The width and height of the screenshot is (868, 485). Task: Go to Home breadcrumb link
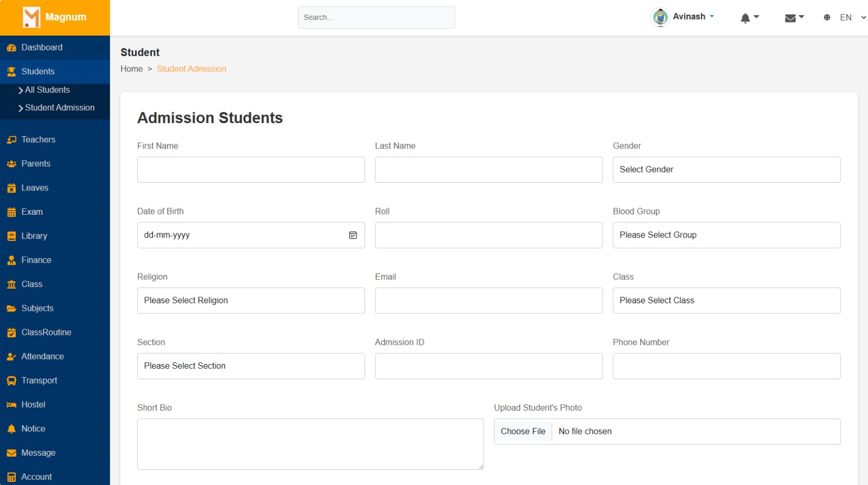131,69
